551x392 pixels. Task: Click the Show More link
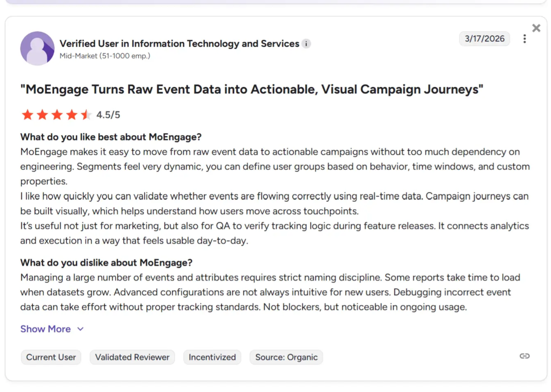pos(45,329)
